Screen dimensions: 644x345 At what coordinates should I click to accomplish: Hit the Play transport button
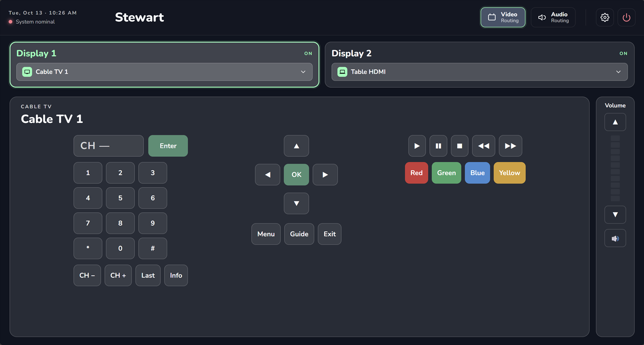pyautogui.click(x=417, y=146)
